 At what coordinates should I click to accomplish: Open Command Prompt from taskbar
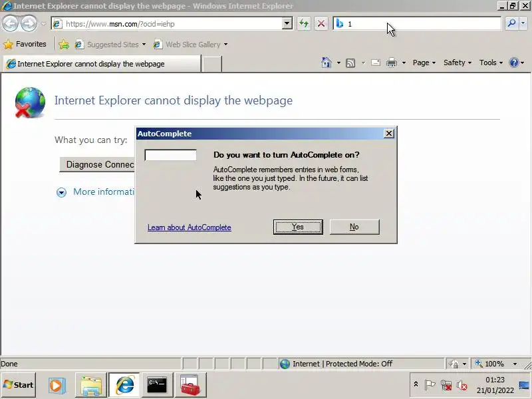(x=157, y=386)
